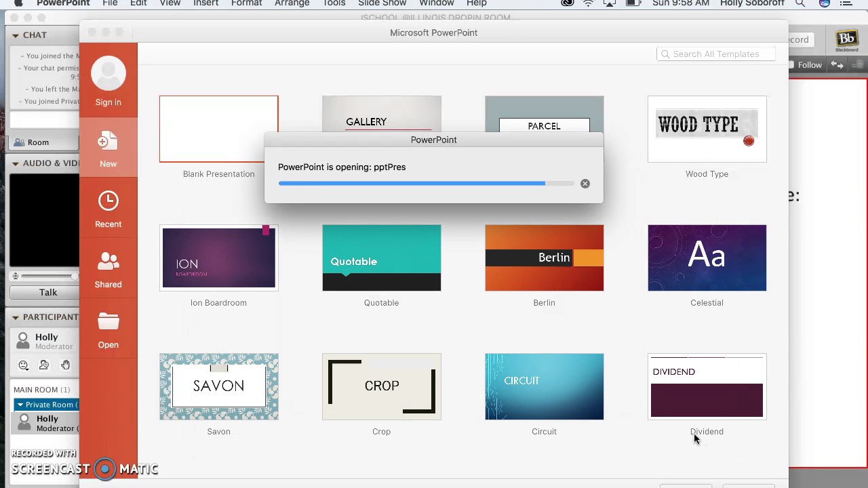Click the Search All Templates field
Viewport: 868px width, 488px height.
(715, 54)
